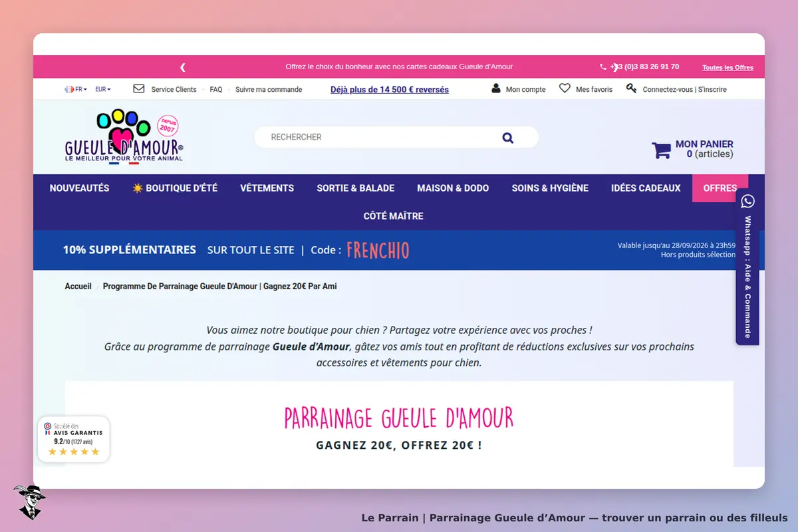Click the FRENCHIO promo code text
This screenshot has height=532, width=798.
[x=378, y=250]
